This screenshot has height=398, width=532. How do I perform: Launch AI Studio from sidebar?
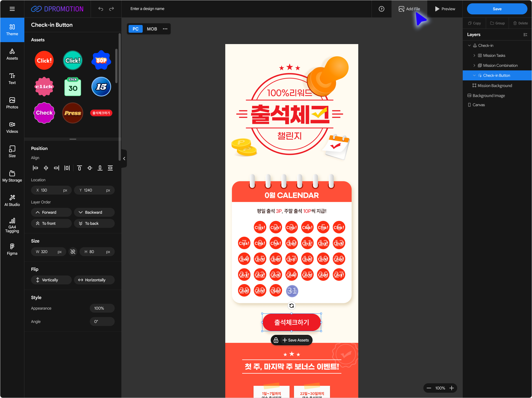coord(12,201)
